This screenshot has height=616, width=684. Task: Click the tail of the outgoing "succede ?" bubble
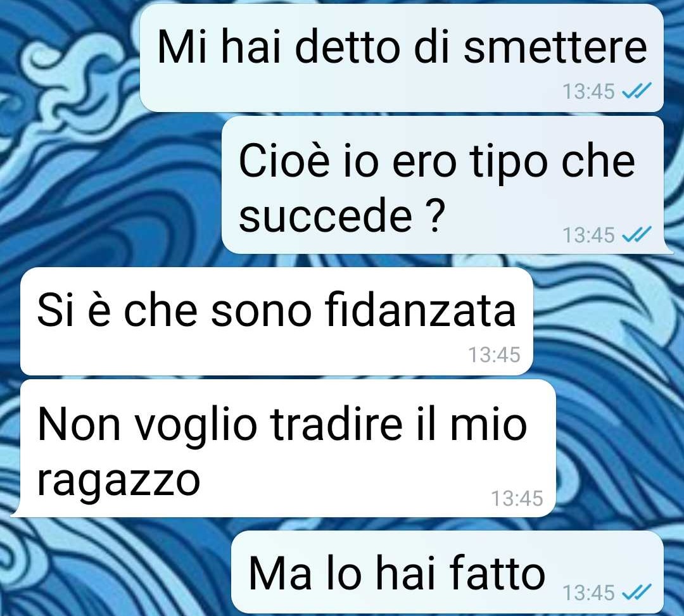[668, 249]
